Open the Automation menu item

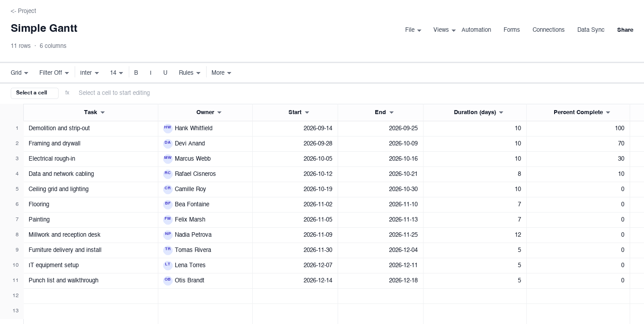(x=476, y=30)
